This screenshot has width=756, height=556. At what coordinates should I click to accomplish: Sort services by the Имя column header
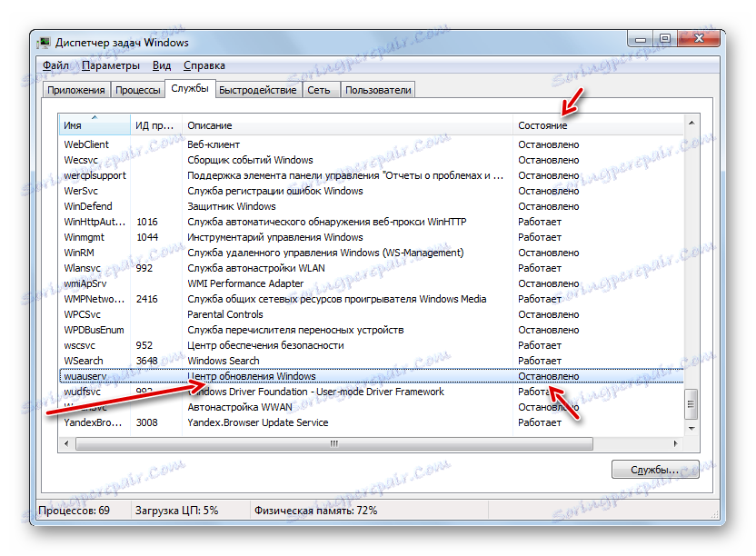click(x=94, y=124)
